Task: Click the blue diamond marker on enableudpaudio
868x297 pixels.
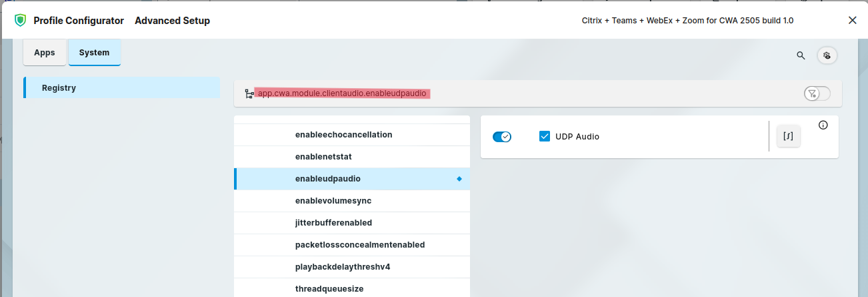Action: (459, 179)
